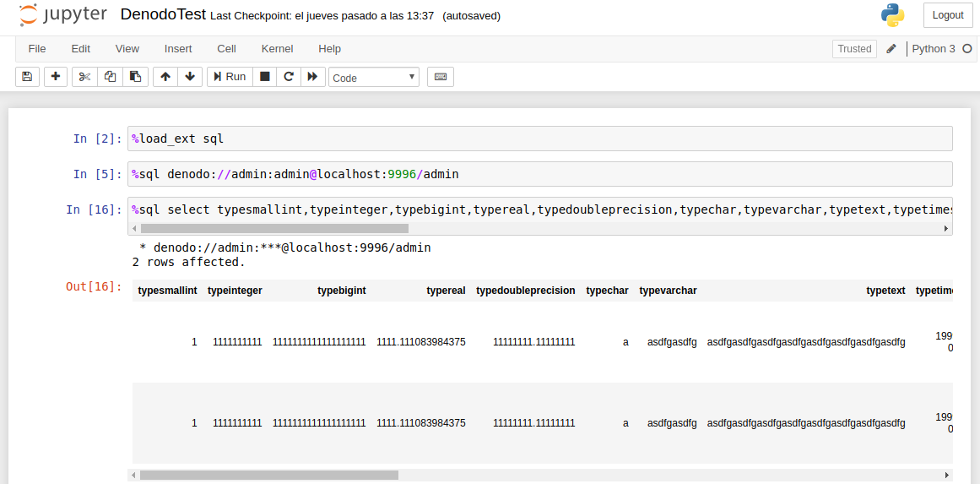This screenshot has height=484, width=980.
Task: Move selected cell up
Action: point(165,77)
